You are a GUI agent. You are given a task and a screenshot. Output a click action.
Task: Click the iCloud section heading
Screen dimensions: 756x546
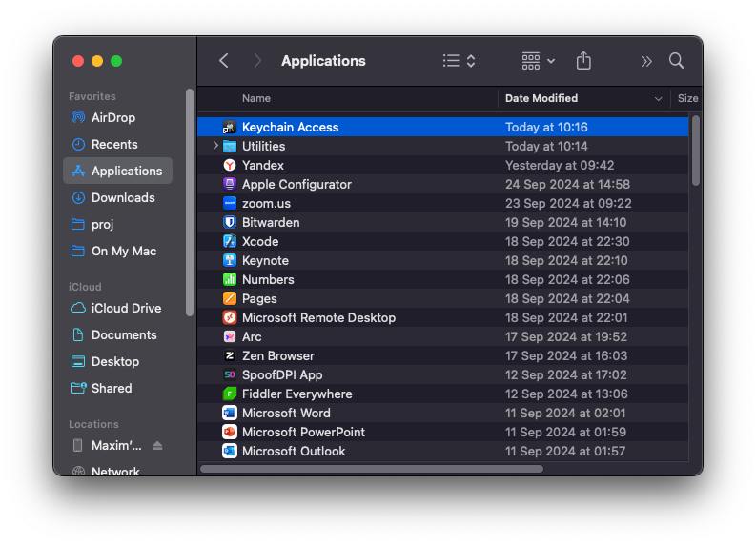[x=85, y=287]
